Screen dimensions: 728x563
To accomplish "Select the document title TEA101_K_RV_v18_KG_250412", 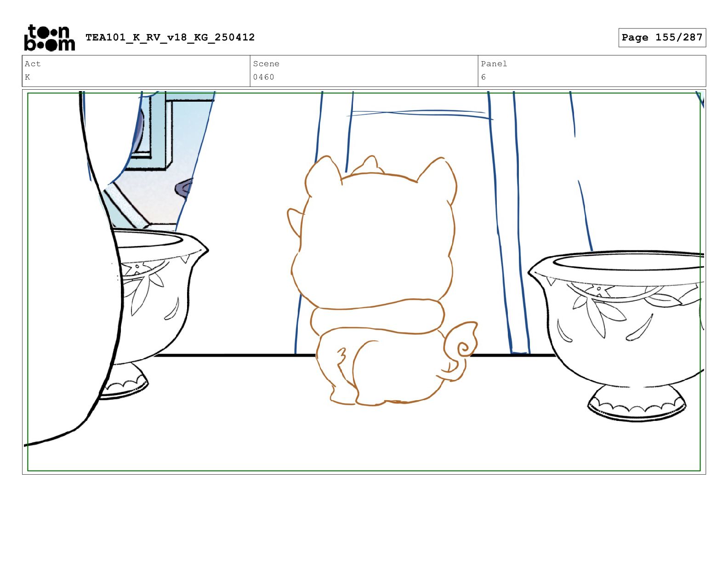I will point(170,37).
